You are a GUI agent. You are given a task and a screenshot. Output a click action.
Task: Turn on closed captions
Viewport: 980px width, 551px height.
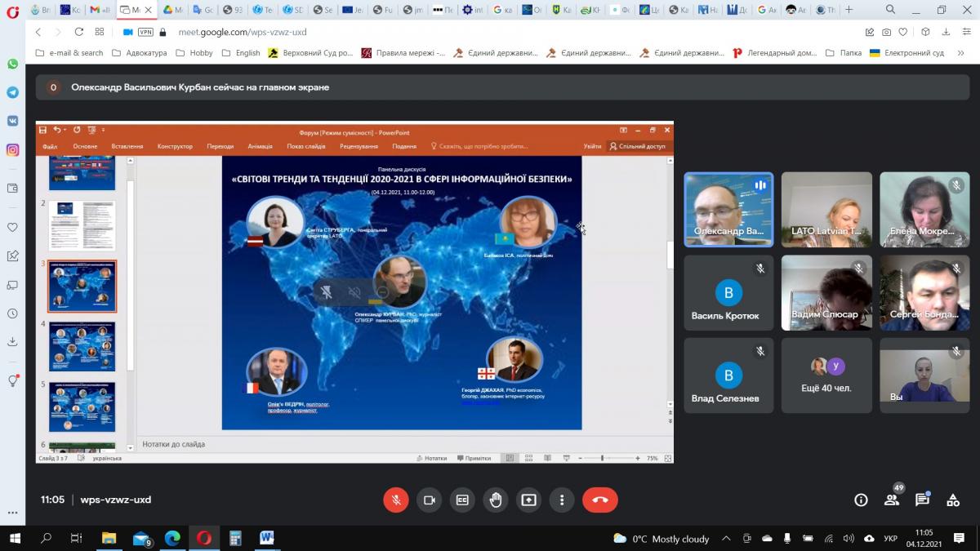tap(462, 500)
